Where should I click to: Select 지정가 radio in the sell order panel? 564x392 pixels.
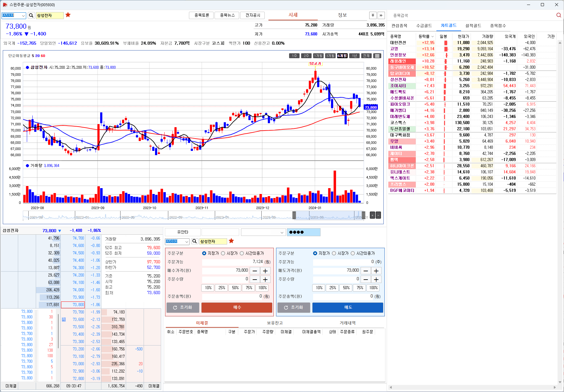click(x=315, y=253)
